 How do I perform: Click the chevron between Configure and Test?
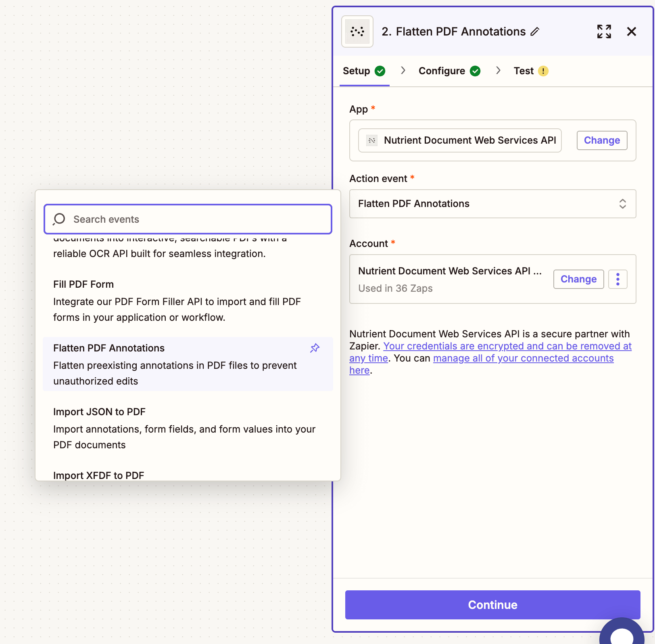[498, 71]
